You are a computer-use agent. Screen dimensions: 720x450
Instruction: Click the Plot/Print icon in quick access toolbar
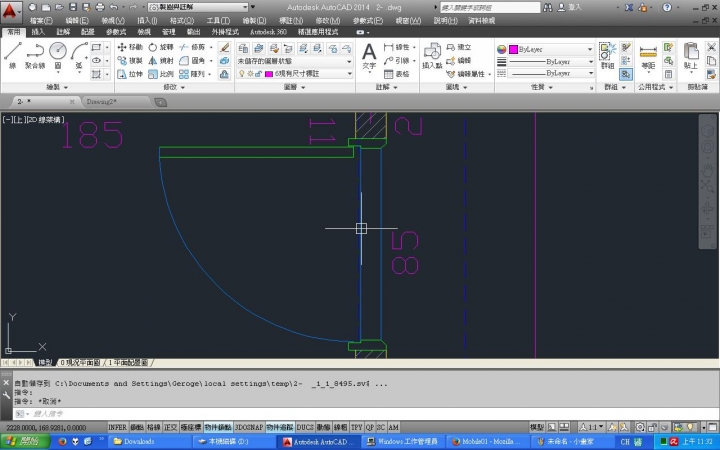point(100,7)
